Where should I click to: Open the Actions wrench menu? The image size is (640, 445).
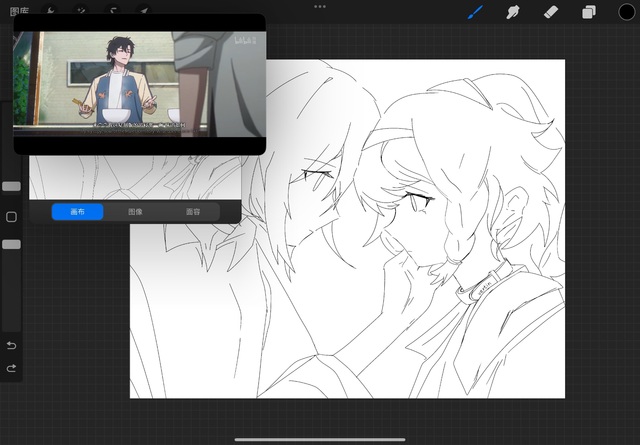(50, 10)
